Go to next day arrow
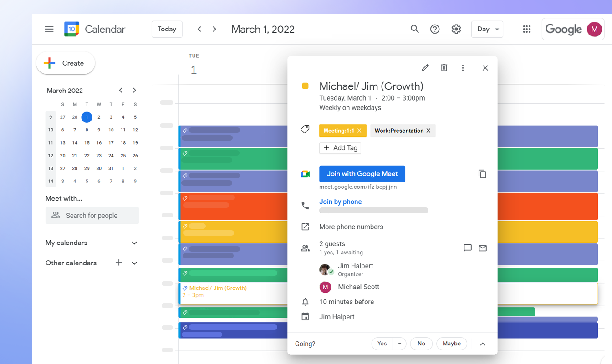Image resolution: width=612 pixels, height=364 pixels. [214, 29]
